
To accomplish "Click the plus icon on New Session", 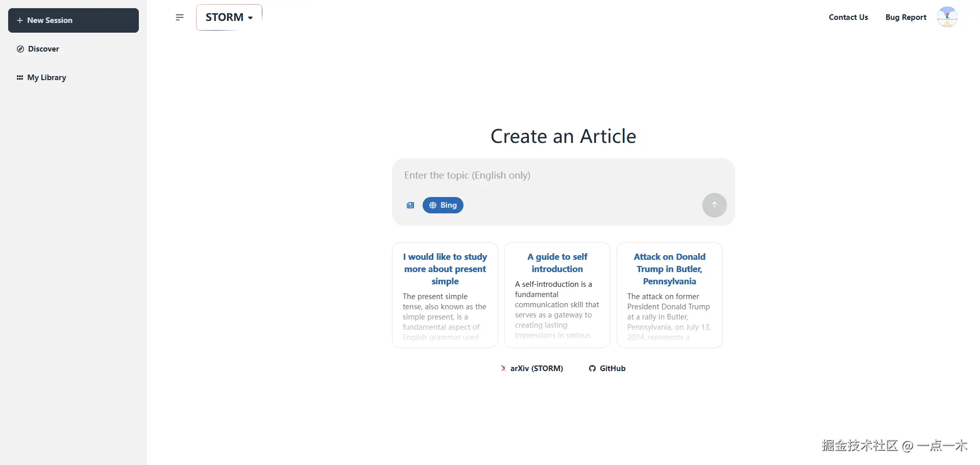I will [19, 20].
